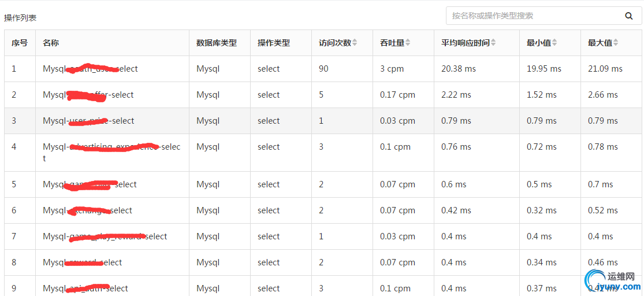Select row 3 with 0.79 ms response

tap(323, 121)
